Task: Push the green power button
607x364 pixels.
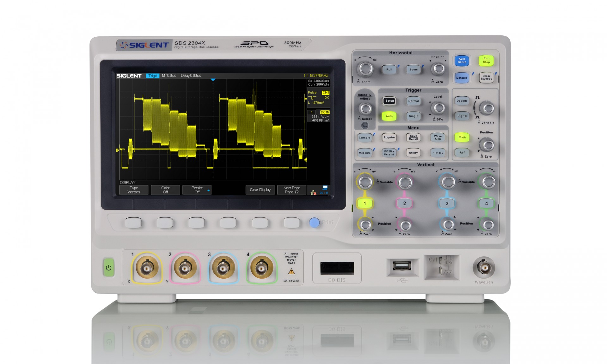Action: pyautogui.click(x=108, y=267)
